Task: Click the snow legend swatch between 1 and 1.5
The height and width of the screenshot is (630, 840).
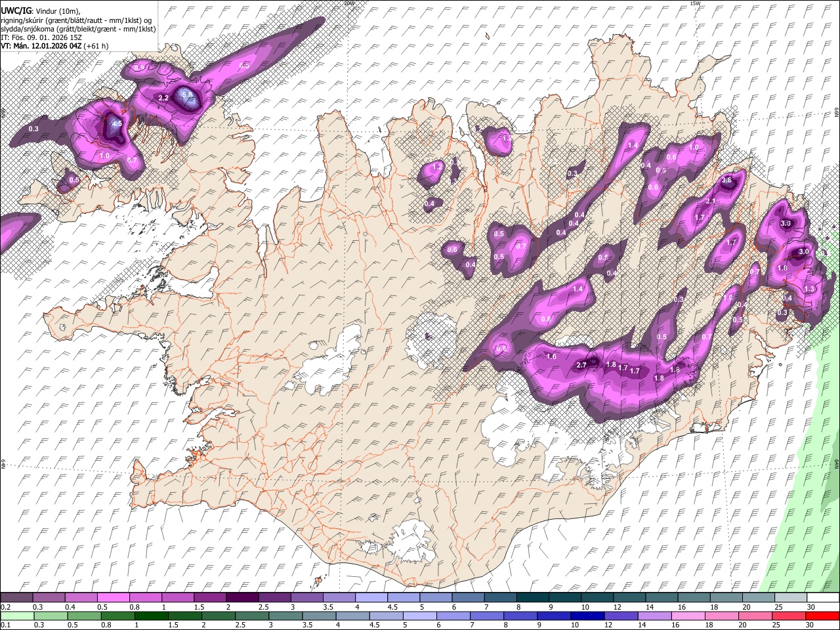Action: (178, 598)
